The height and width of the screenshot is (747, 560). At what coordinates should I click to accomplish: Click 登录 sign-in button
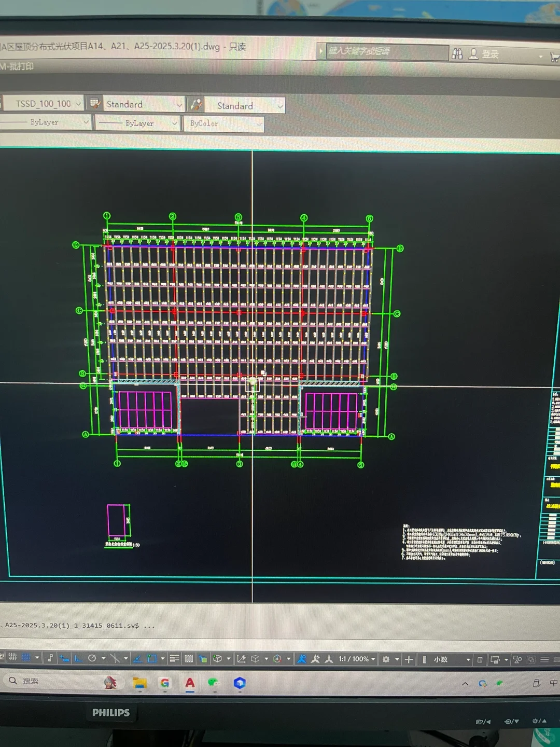[x=484, y=54]
